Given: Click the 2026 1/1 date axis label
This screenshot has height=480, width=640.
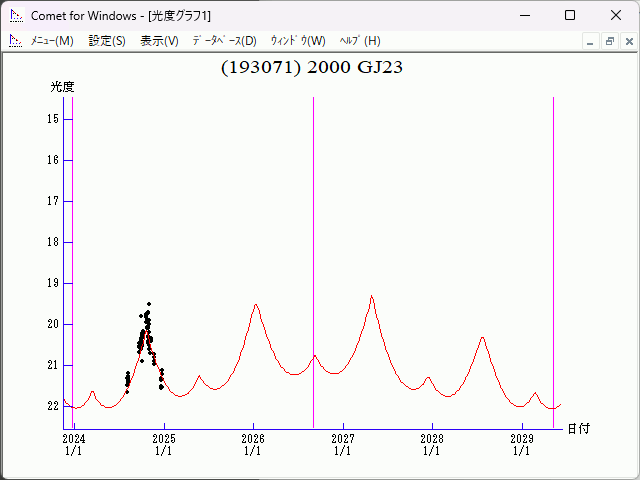Looking at the screenshot, I should (253, 445).
